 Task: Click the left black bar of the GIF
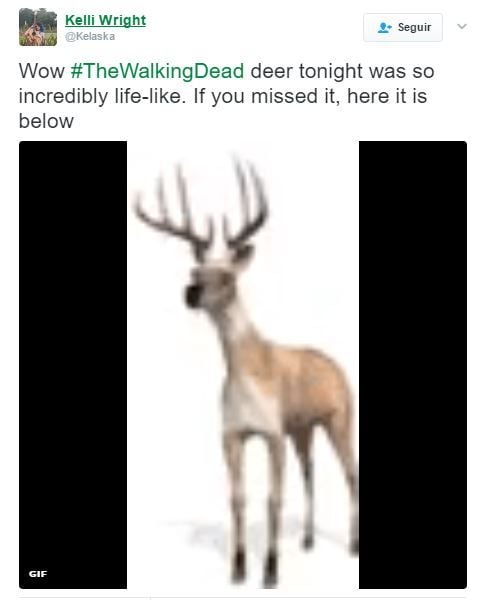coord(73,365)
